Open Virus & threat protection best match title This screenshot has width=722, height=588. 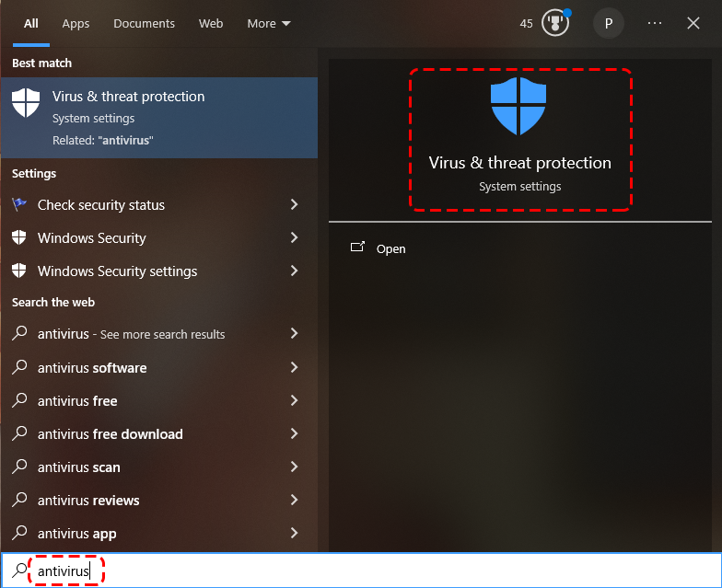pyautogui.click(x=129, y=97)
